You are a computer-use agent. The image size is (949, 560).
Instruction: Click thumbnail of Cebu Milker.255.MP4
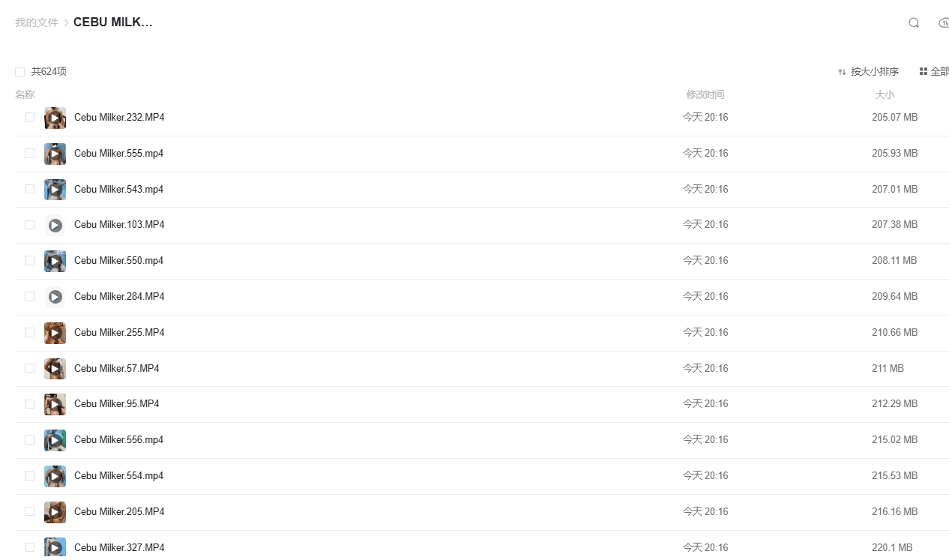coord(55,333)
